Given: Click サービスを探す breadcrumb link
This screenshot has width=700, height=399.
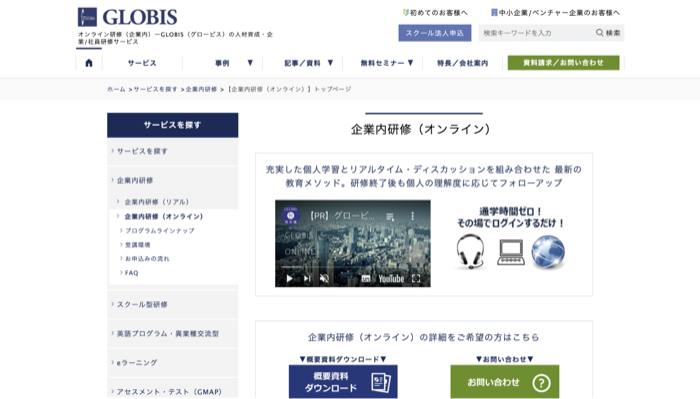Looking at the screenshot, I should click(155, 89).
